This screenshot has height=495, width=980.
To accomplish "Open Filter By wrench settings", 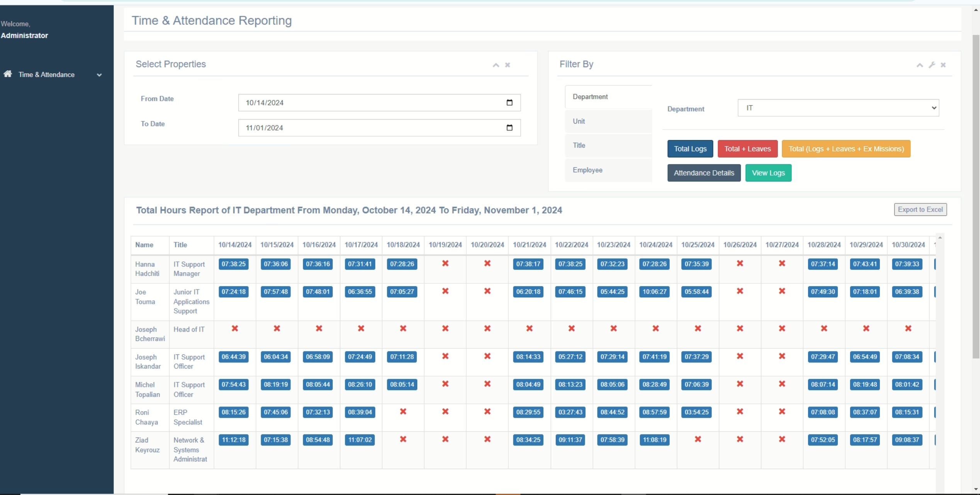I will [932, 65].
